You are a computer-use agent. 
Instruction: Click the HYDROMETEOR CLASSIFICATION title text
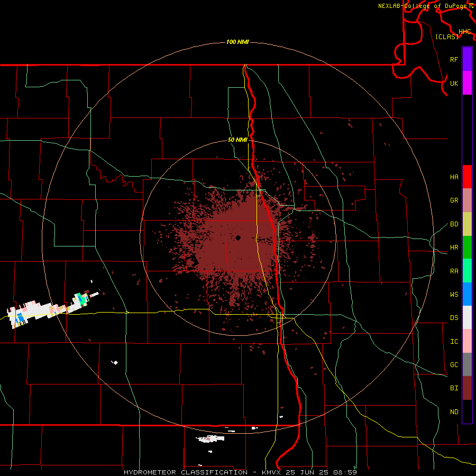[x=186, y=472]
